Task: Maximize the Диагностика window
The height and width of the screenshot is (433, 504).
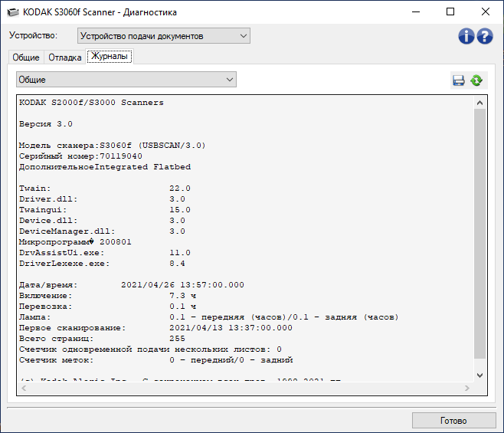Action: click(450, 12)
